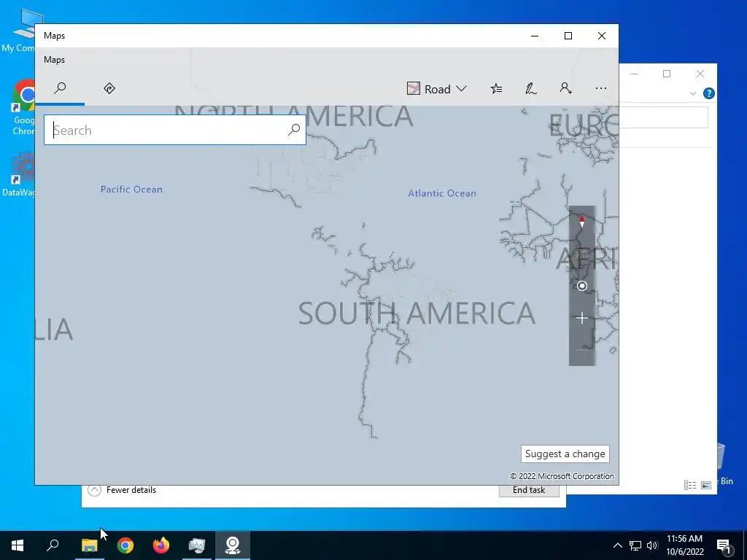Launch Firefox from the taskbar

coord(161,545)
